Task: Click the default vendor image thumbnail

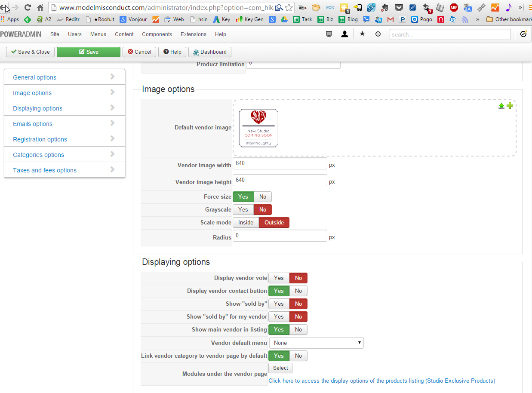Action: point(258,128)
